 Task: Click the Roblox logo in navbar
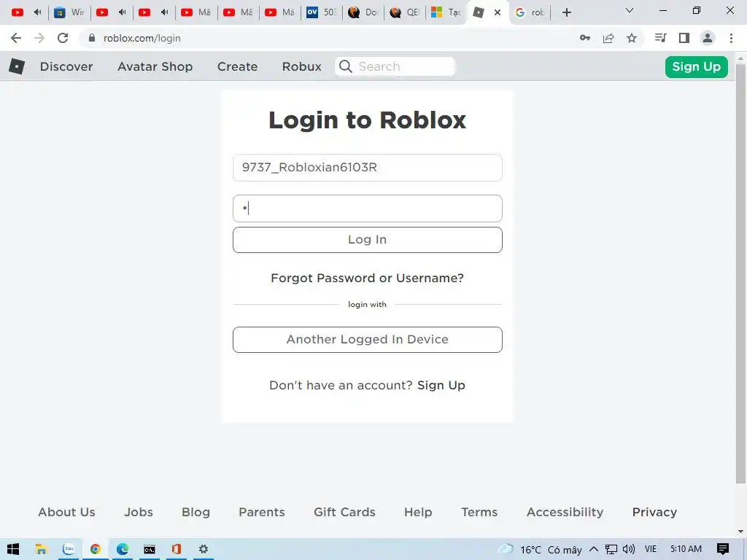[x=17, y=66]
